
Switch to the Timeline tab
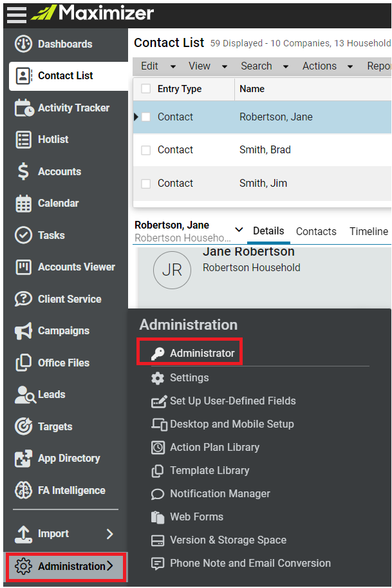[369, 231]
